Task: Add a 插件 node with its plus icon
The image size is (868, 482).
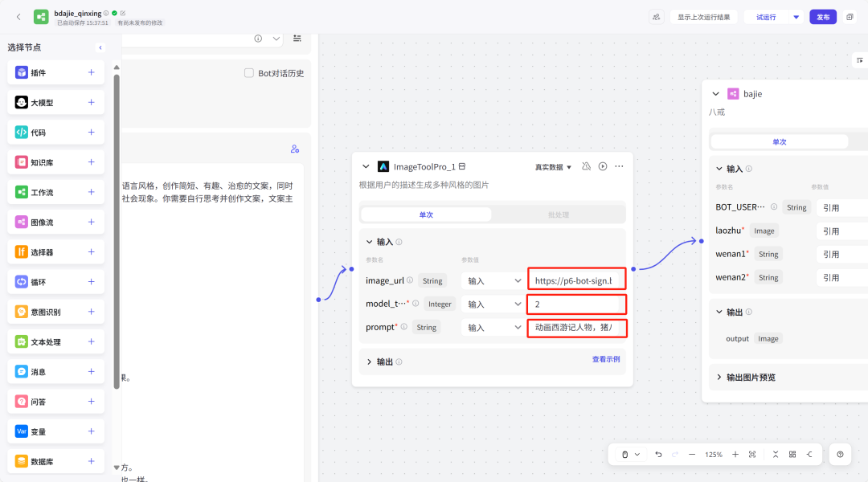Action: 92,72
